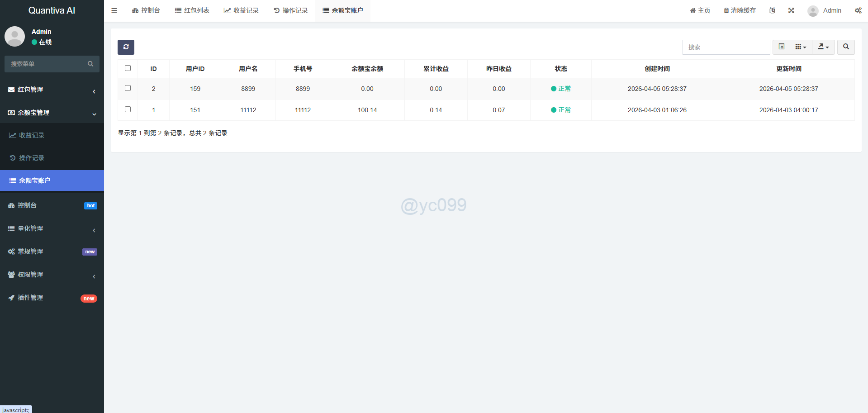
Task: Click the 搜索 table search field
Action: pyautogui.click(x=726, y=47)
